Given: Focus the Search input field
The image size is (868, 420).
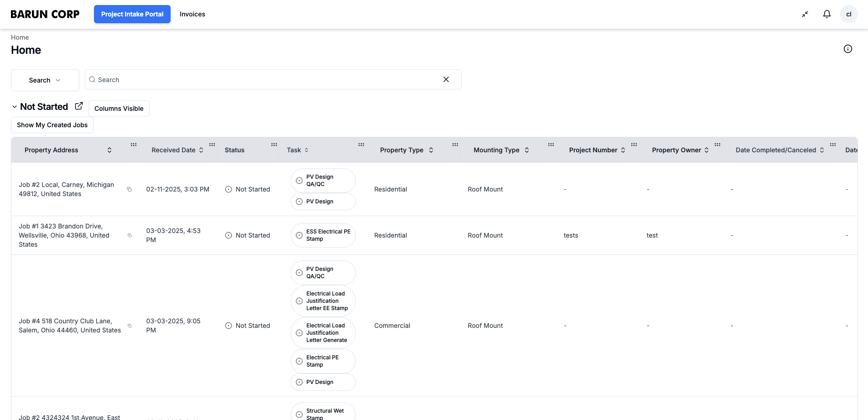Looking at the screenshot, I should pos(265,79).
